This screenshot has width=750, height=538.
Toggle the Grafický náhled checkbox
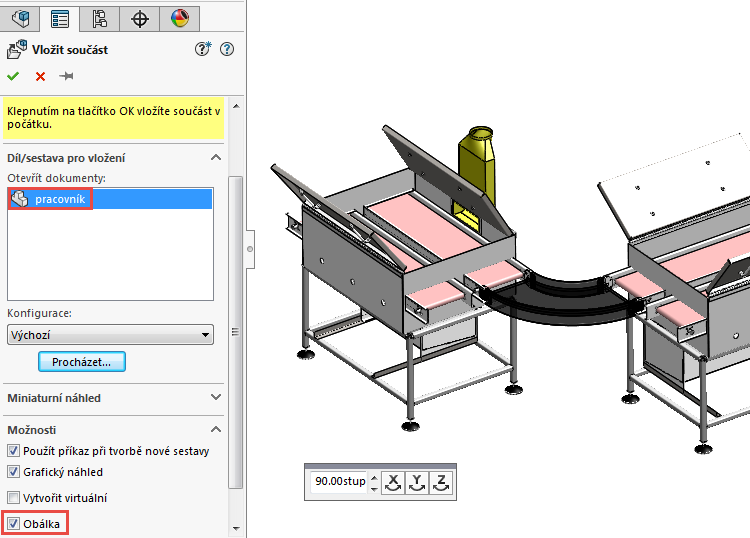(x=13, y=472)
